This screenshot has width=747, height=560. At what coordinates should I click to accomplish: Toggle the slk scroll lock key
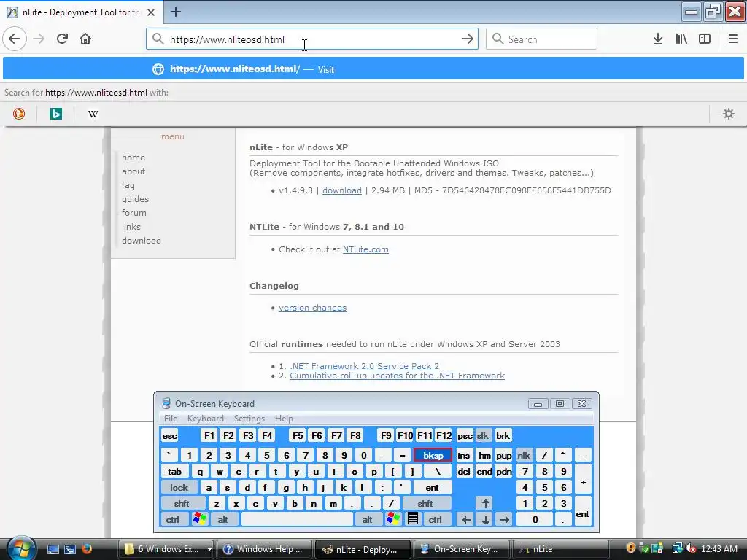(483, 435)
